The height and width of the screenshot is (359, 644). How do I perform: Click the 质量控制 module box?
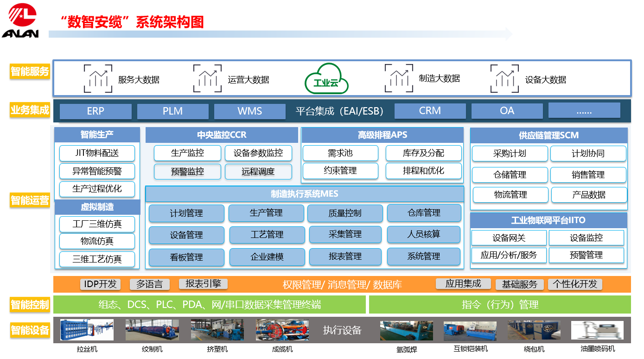(x=345, y=213)
